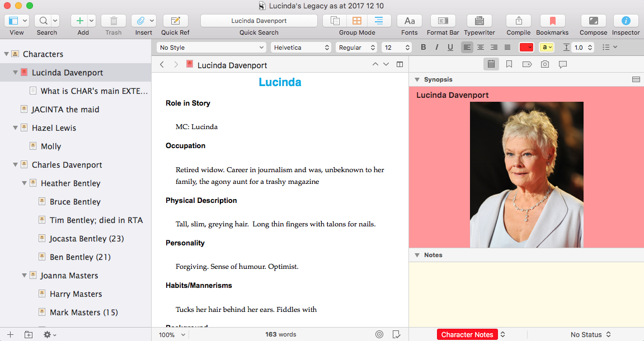Viewport: 644px width, 341px height.
Task: Show the Inspector Metadata tab
Action: [x=527, y=64]
